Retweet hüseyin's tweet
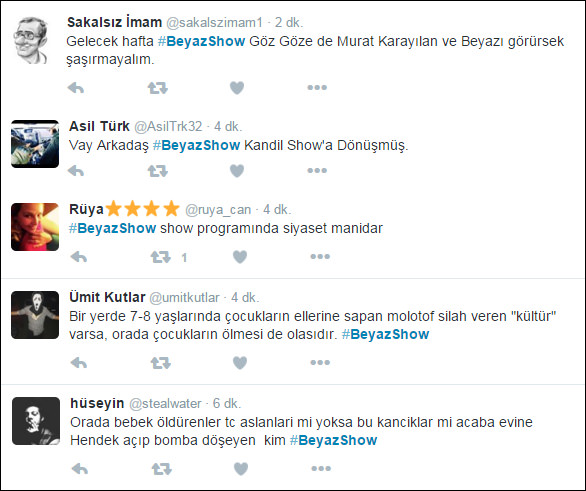 (x=161, y=469)
